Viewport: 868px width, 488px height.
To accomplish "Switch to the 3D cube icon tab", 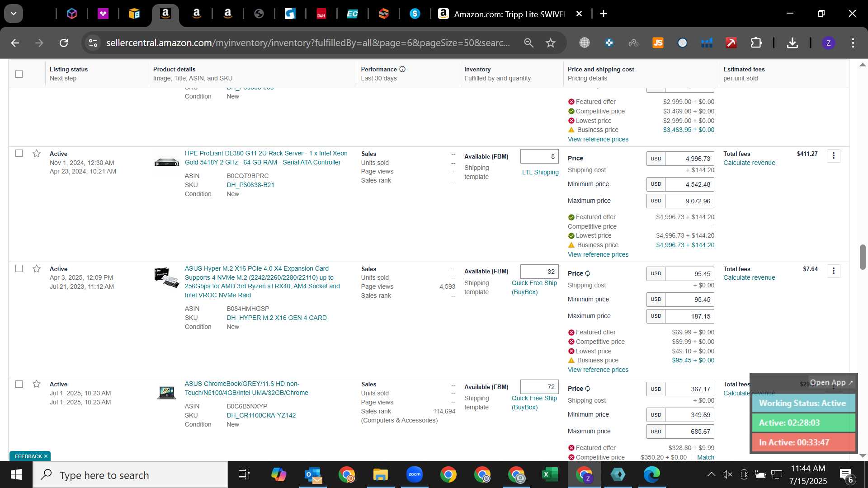I will click(x=72, y=14).
